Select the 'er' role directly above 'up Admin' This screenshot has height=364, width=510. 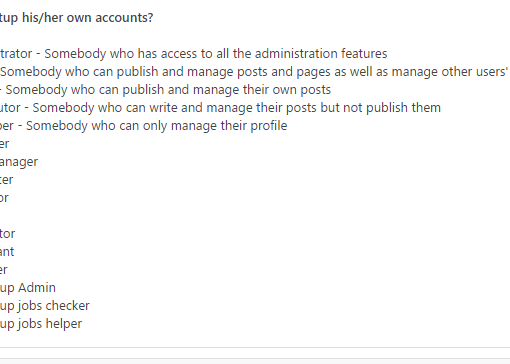click(4, 270)
